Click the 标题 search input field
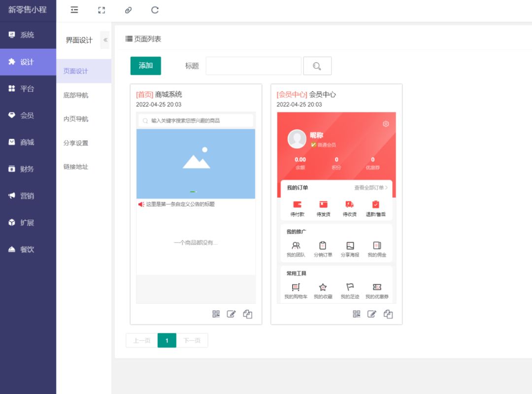The image size is (532, 394). coord(253,66)
